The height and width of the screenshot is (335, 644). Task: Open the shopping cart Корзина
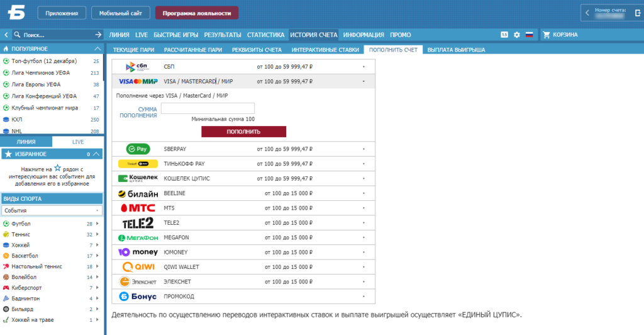pos(560,35)
